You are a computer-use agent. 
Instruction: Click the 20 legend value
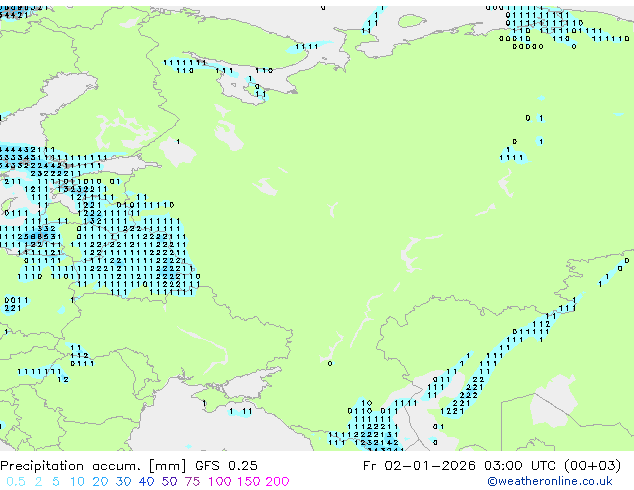(100, 482)
